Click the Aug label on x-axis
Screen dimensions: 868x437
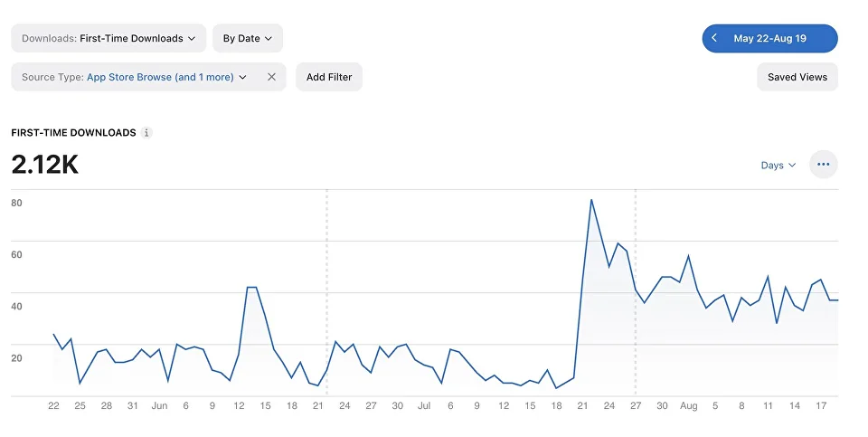689,406
